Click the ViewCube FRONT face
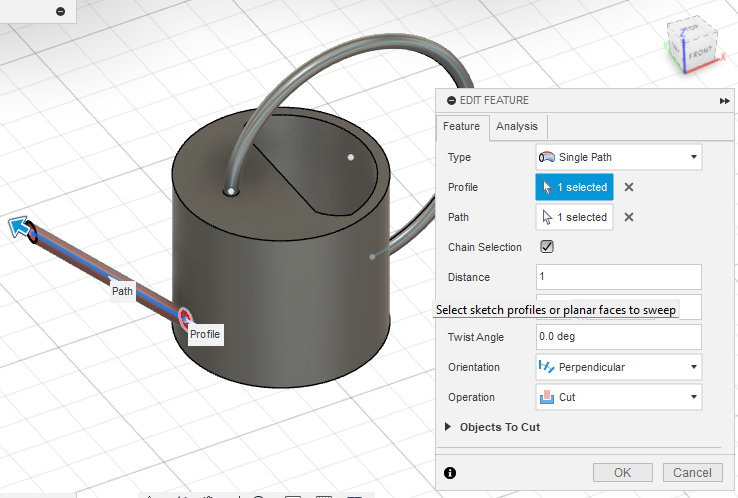 pyautogui.click(x=700, y=53)
